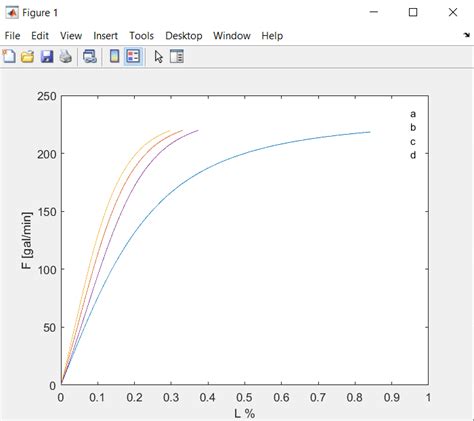Click the x-axis tick label 0.7
This screenshot has height=421, width=474.
(x=318, y=397)
